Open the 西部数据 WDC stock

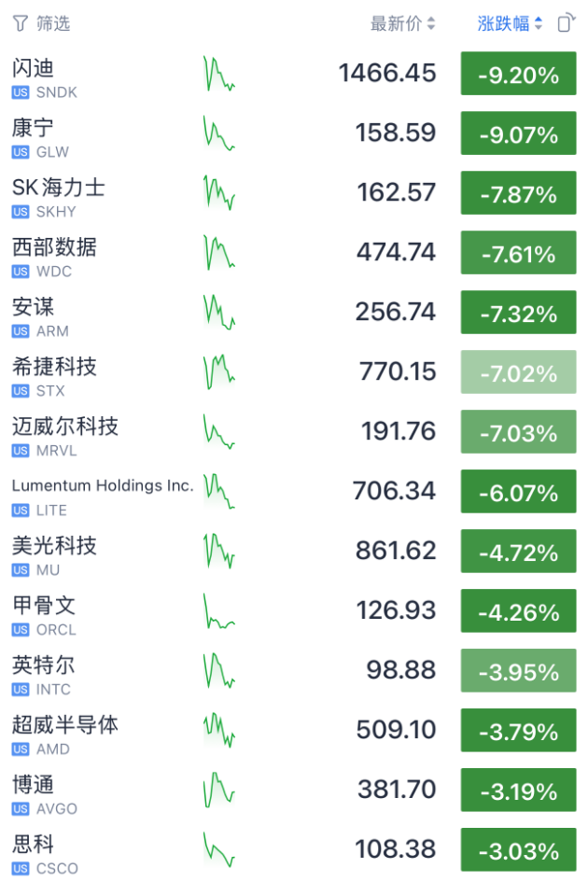pos(294,253)
